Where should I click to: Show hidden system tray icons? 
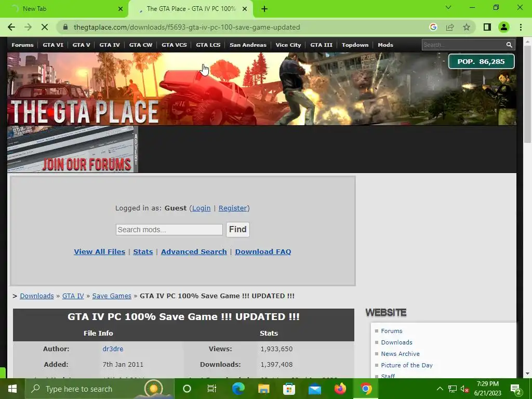point(440,389)
